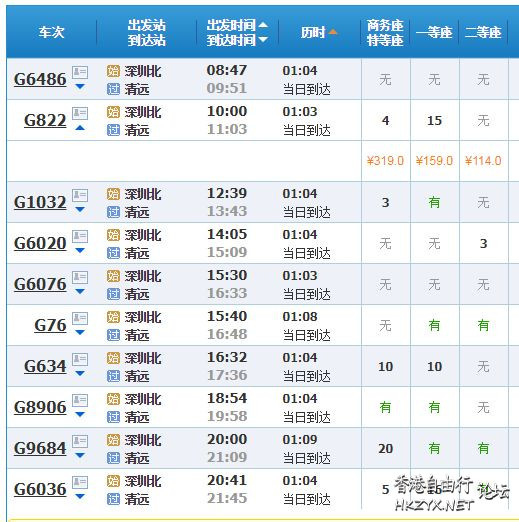Screen dimensions: 519x522
Task: Open ID card icon beside G8906
Action: (x=80, y=400)
